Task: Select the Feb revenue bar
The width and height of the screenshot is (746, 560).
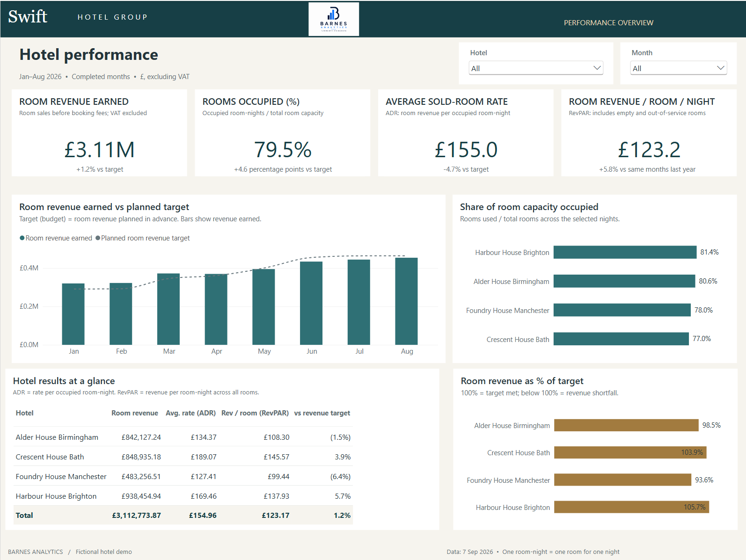Action: (x=121, y=314)
